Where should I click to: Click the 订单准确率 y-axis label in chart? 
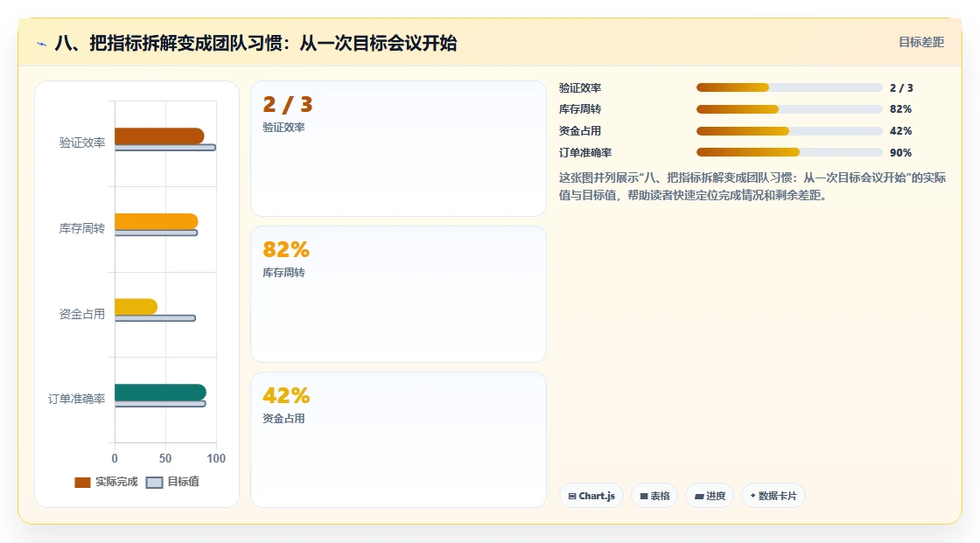[x=76, y=399]
